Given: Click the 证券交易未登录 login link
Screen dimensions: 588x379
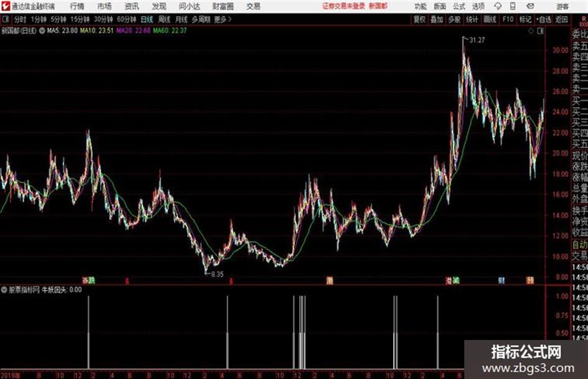Looking at the screenshot, I should 343,6.
